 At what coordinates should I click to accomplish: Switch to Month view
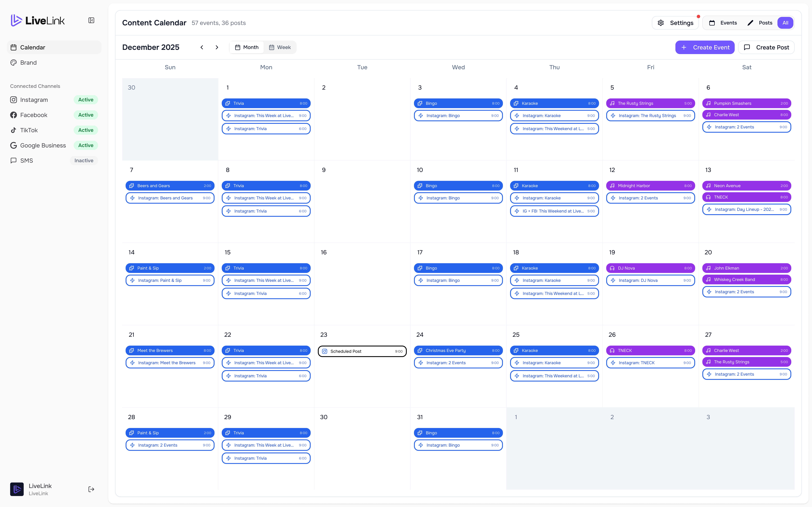click(247, 47)
